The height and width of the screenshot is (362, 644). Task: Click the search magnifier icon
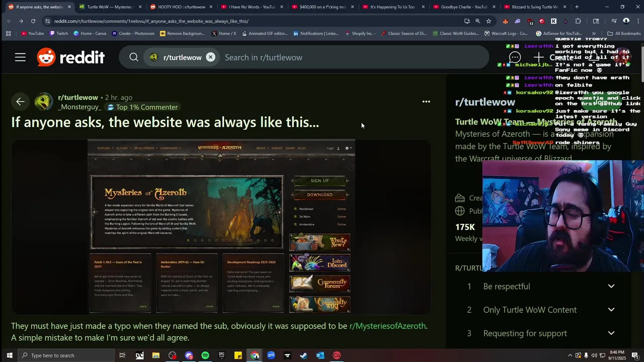click(134, 57)
